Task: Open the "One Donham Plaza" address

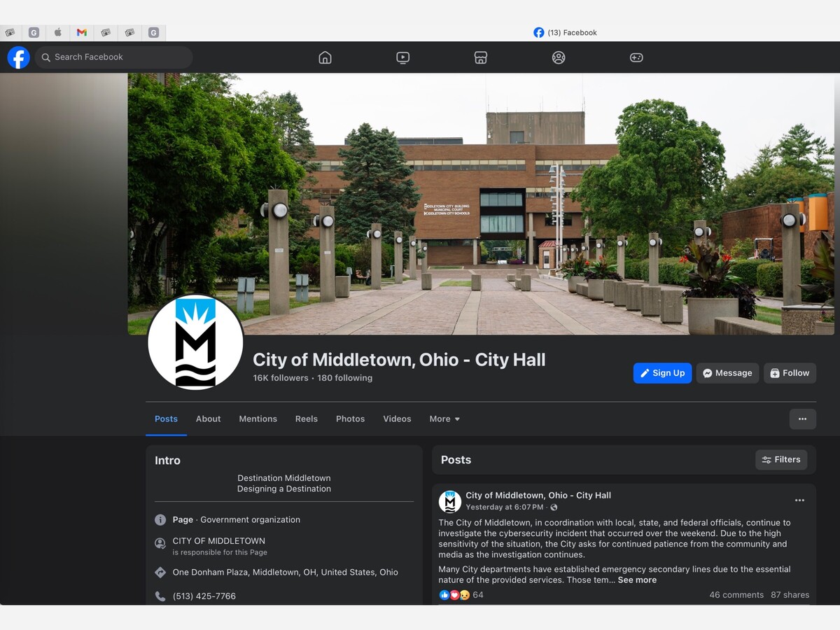Action: tap(286, 572)
